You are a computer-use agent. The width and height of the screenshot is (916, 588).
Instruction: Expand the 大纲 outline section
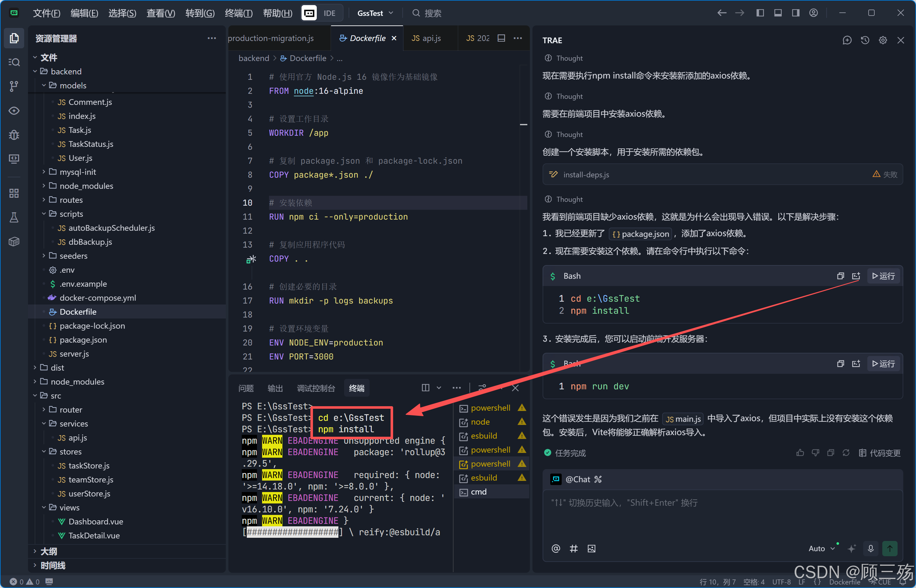coord(49,551)
